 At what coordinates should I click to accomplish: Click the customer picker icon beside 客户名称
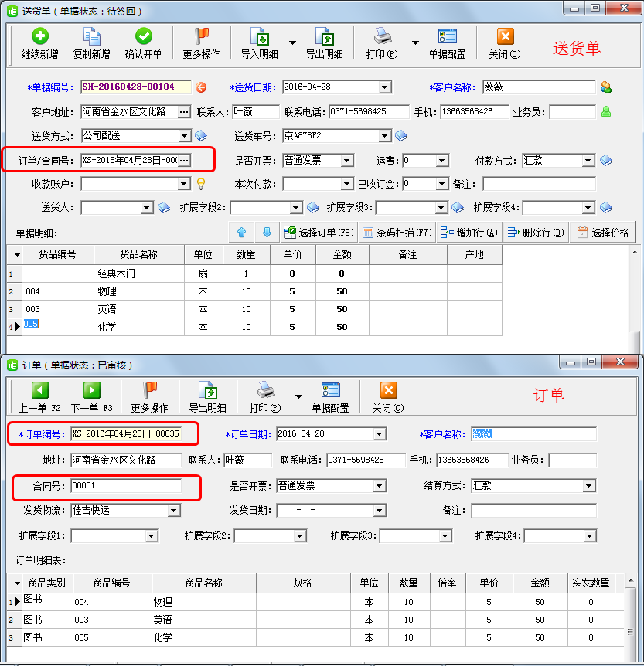[605, 87]
